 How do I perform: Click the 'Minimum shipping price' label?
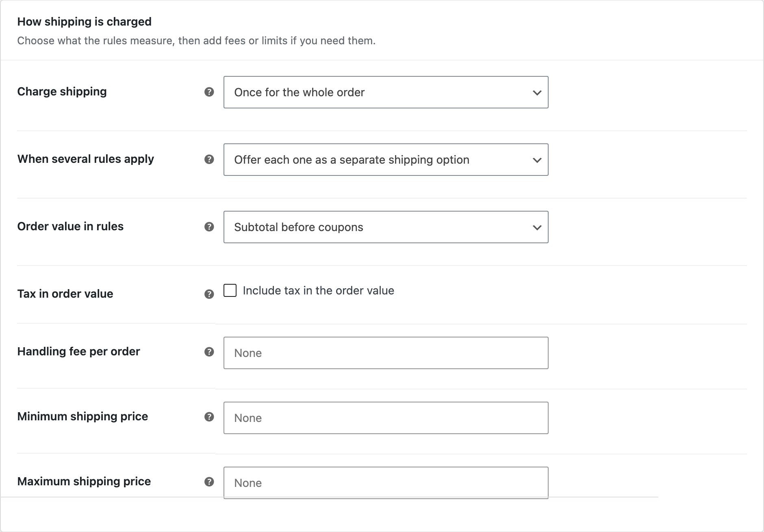click(82, 417)
